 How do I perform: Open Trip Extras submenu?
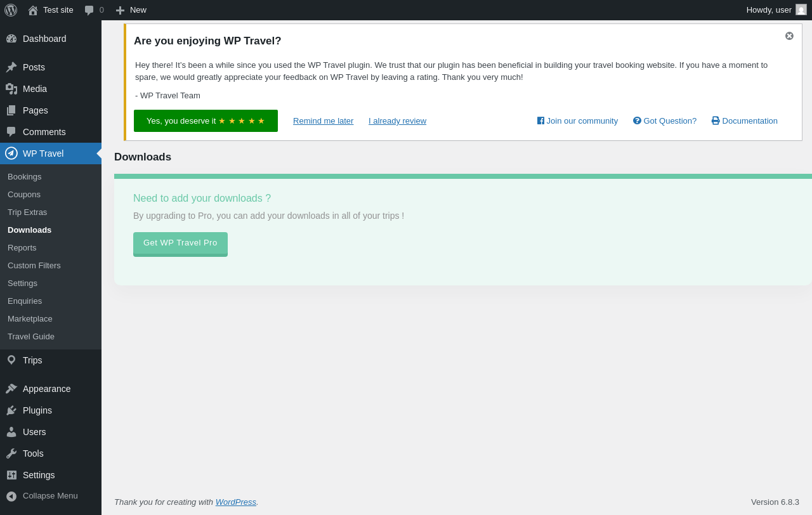click(x=51, y=212)
